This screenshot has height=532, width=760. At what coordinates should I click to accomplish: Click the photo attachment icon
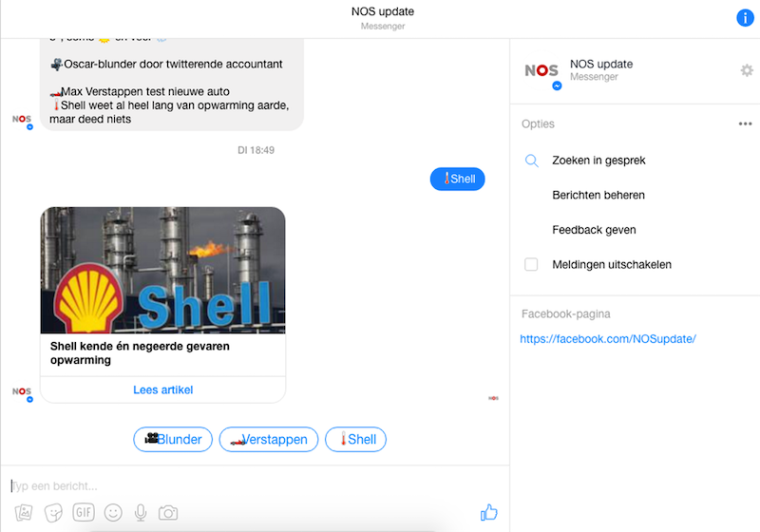tap(24, 513)
